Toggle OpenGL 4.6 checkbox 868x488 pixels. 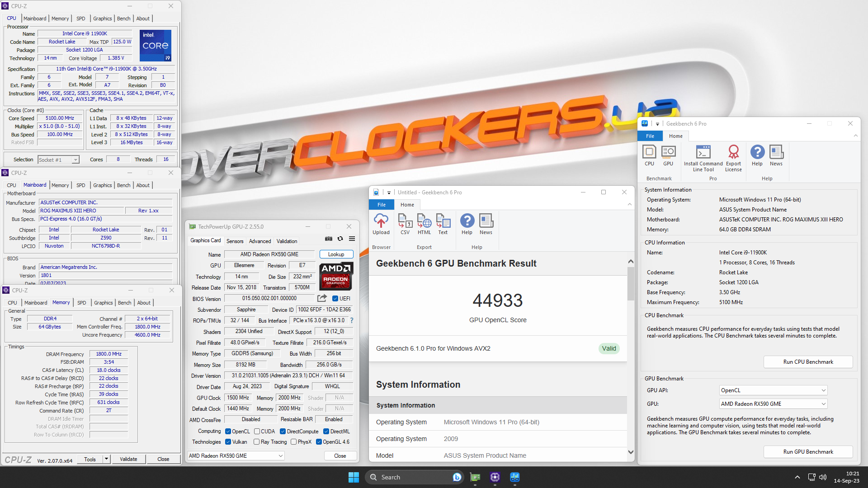319,442
